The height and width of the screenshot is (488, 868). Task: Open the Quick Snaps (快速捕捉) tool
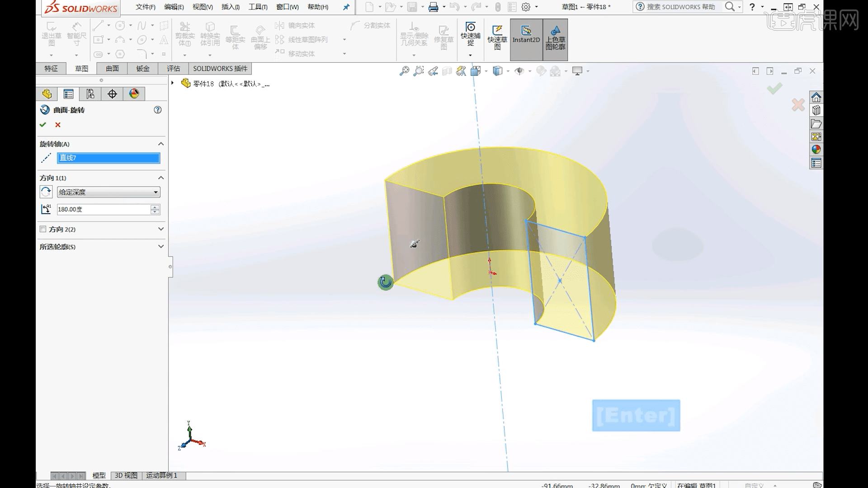tap(471, 36)
